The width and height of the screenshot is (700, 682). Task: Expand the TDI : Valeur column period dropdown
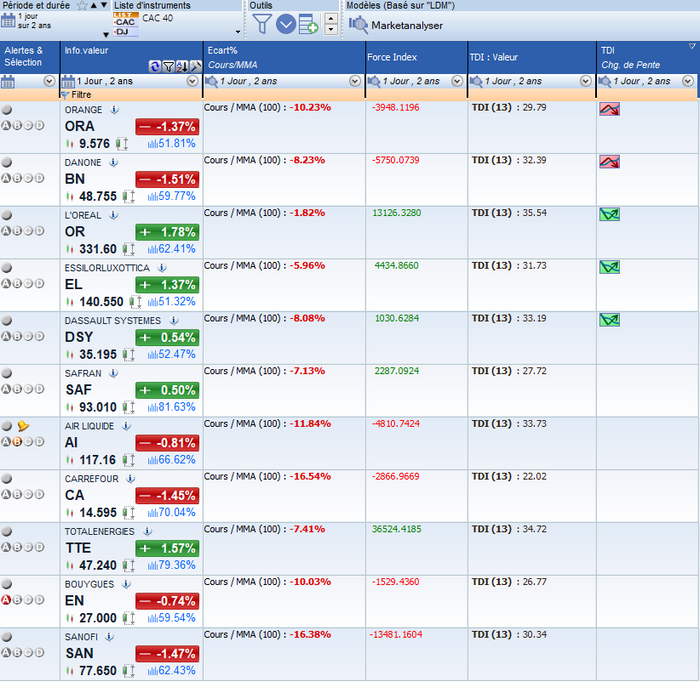point(586,81)
